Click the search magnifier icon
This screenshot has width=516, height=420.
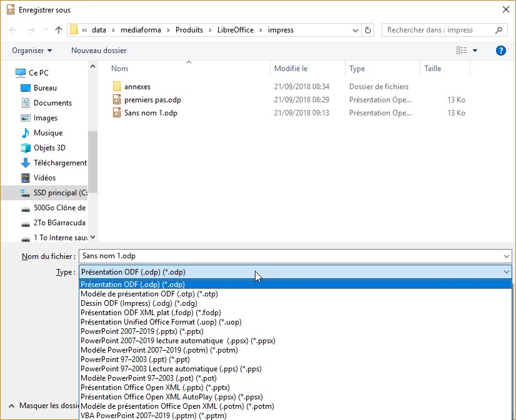[x=499, y=30]
